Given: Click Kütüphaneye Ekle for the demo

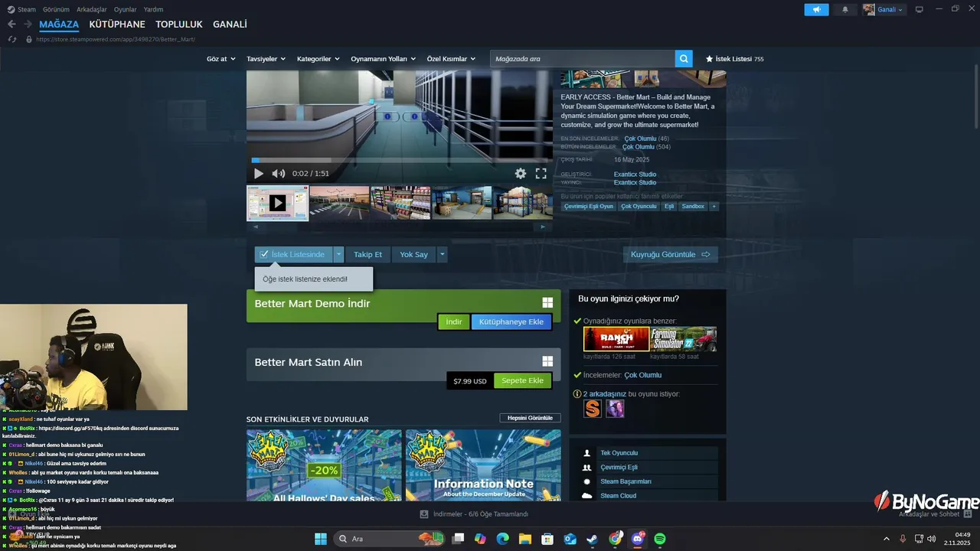Looking at the screenshot, I should [511, 322].
